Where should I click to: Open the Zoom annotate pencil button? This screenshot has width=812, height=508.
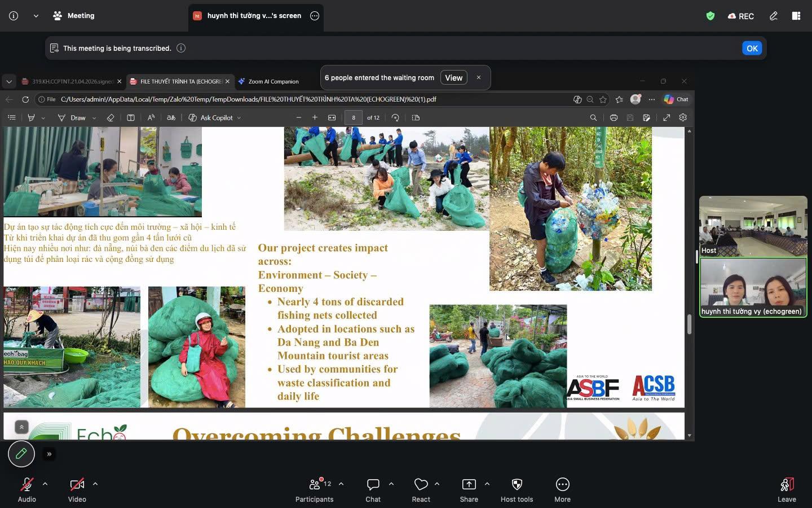click(x=21, y=454)
